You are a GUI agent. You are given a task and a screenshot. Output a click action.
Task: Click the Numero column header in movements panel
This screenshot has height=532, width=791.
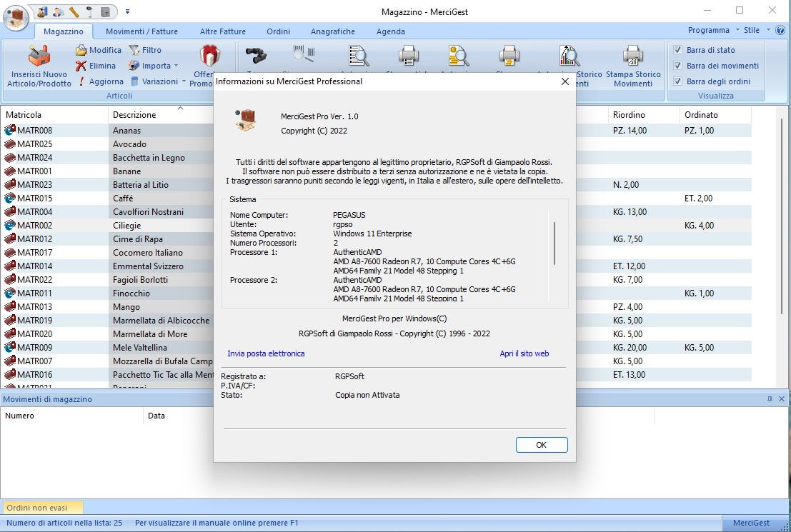72,416
